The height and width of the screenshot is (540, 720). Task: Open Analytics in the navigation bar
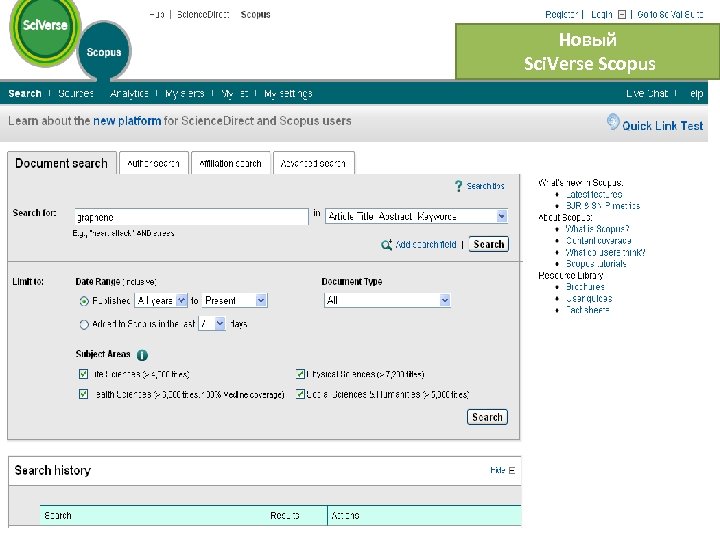point(129,94)
